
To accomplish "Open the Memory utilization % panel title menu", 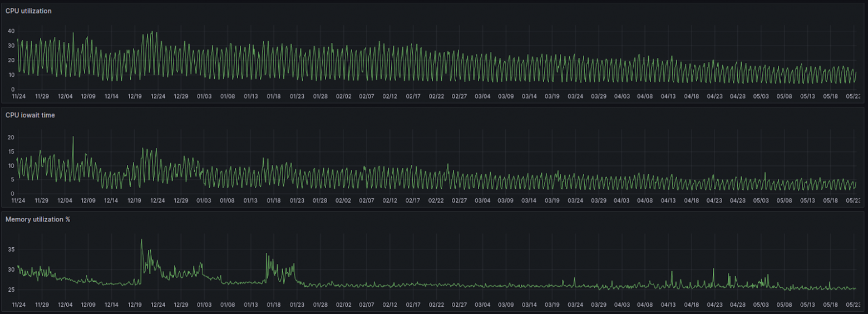I will click(x=38, y=219).
